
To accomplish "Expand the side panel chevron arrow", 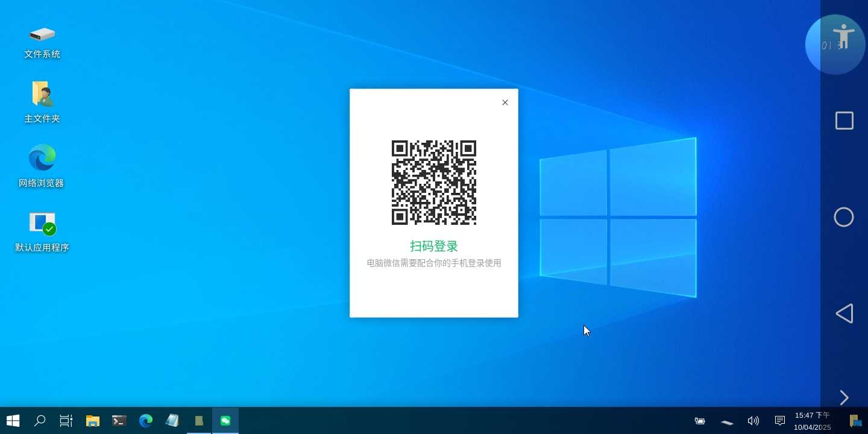I will pyautogui.click(x=844, y=398).
